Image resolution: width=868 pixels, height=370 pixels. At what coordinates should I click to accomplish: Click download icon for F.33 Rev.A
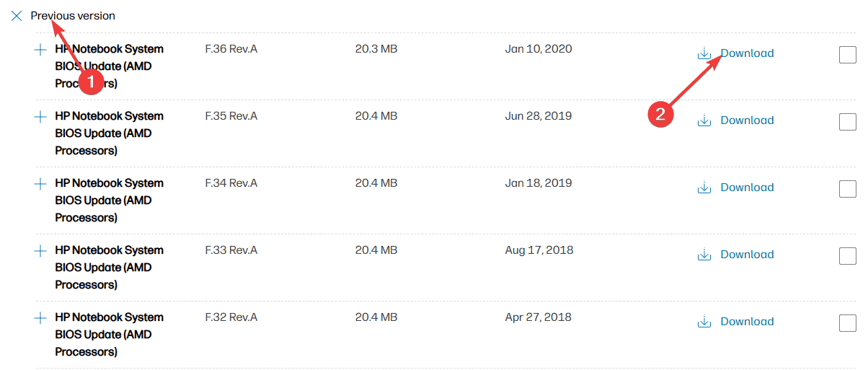(704, 255)
